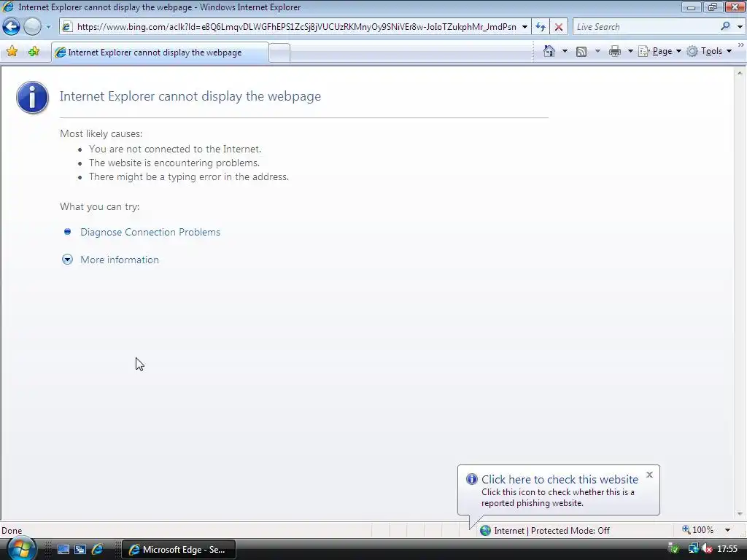Click the RSS Feeds icon
The height and width of the screenshot is (560, 747).
click(581, 51)
